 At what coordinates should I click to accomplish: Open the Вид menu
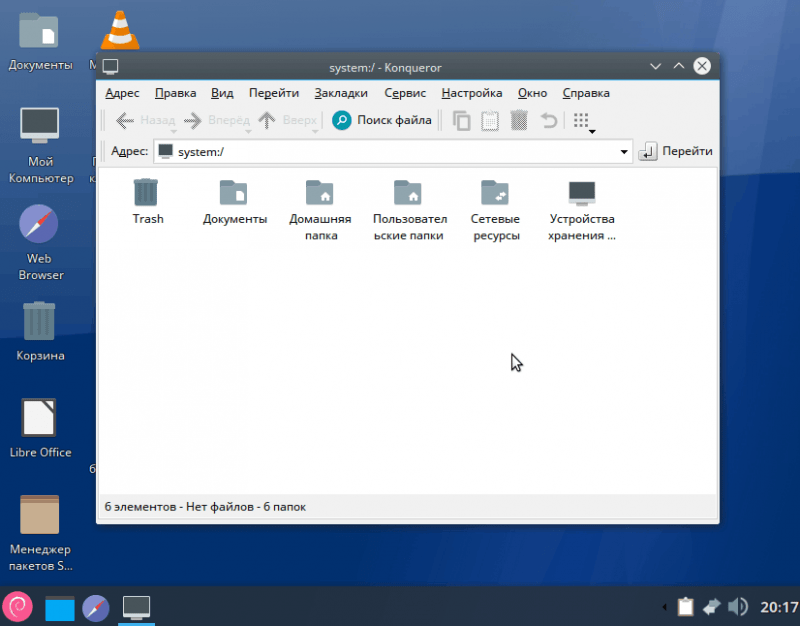click(222, 93)
